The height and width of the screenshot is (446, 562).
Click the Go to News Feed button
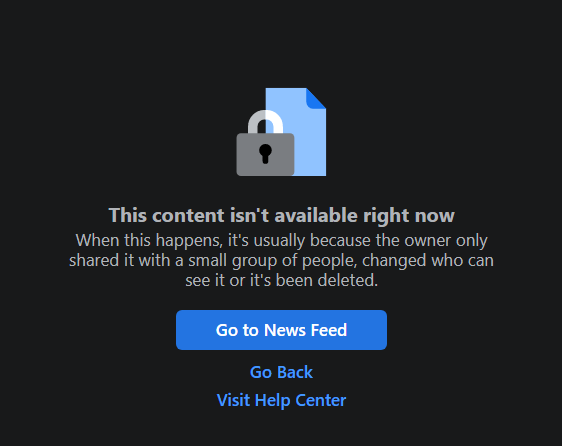[281, 330]
